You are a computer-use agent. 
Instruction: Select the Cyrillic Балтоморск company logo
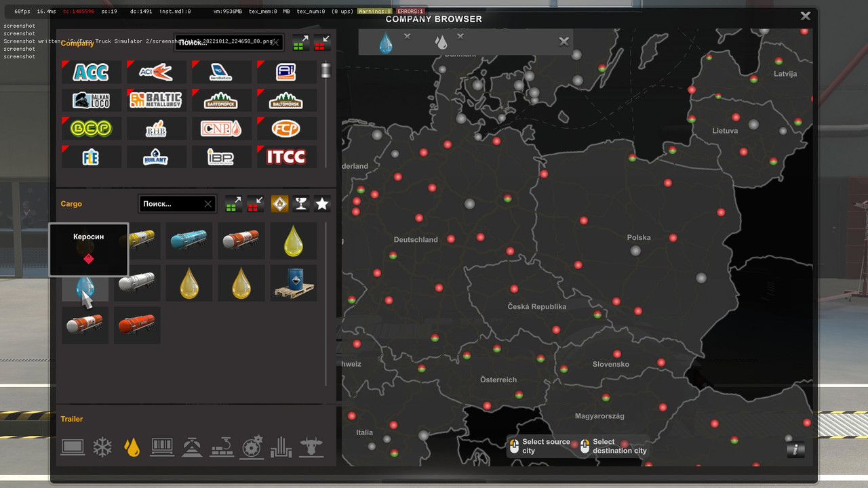[x=222, y=100]
